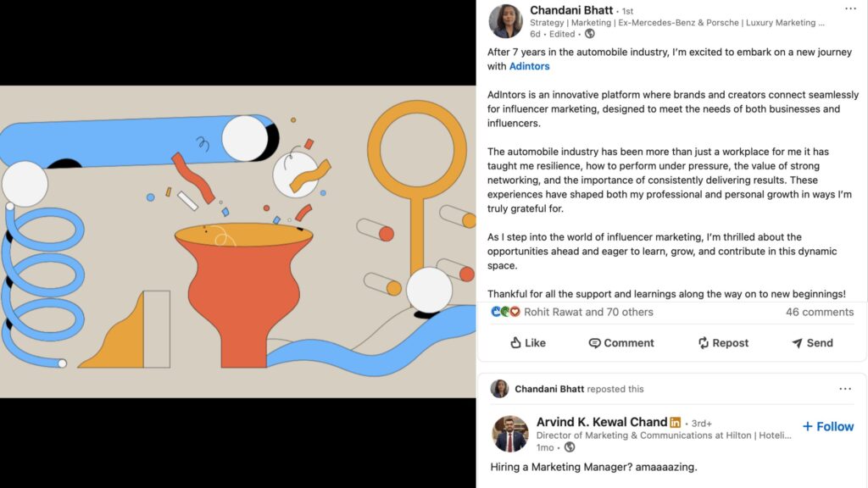
Task: Click the globe visibility icon under Chandani Bhatt
Action: pos(590,34)
